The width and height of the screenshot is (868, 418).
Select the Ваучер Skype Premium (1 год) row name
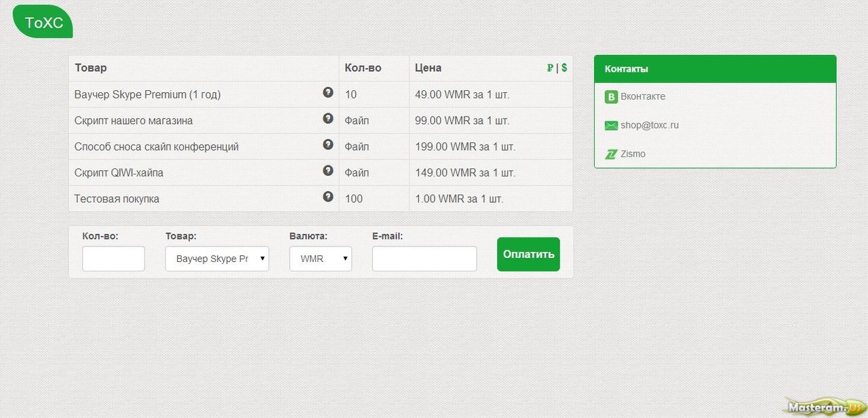(147, 94)
